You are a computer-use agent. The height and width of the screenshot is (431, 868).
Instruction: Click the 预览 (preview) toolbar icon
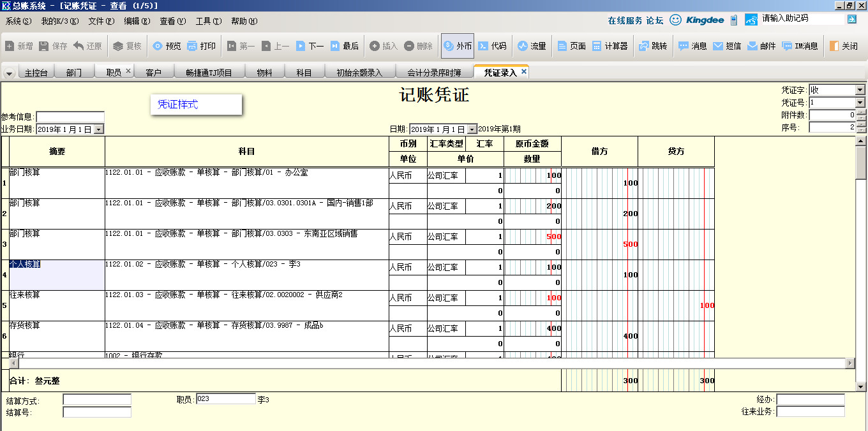click(x=167, y=46)
